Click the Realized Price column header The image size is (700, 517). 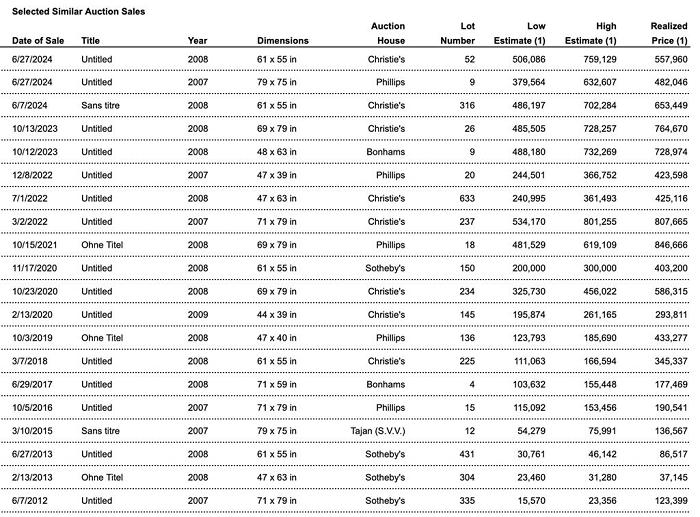(669, 33)
